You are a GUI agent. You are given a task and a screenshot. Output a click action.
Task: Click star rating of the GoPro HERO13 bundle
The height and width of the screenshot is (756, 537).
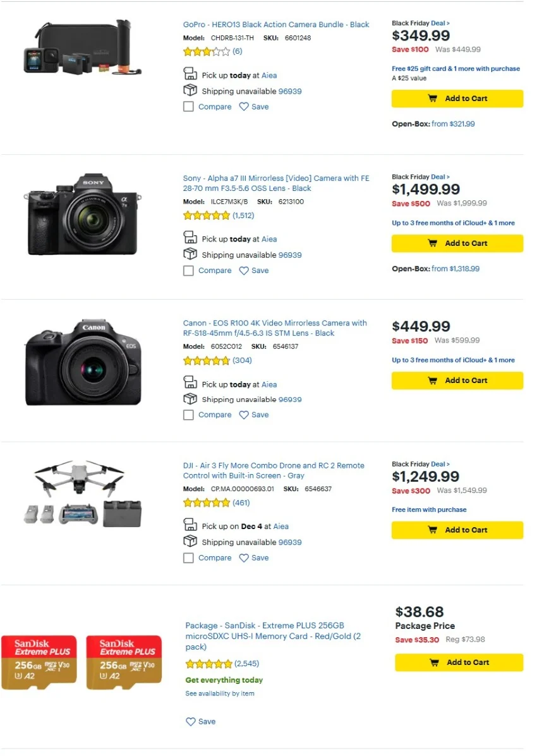207,51
